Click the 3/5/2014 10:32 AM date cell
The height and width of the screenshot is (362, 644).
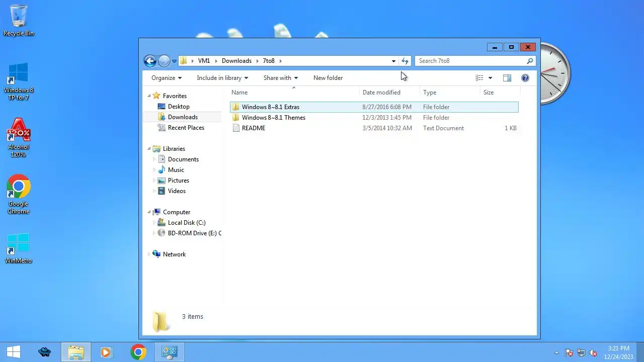point(387,128)
